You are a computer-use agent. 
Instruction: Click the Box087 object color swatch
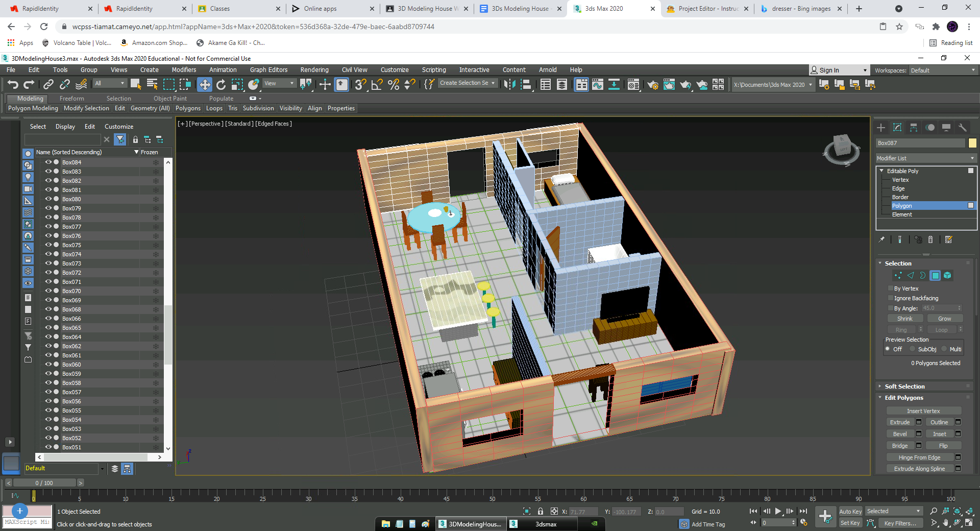[x=972, y=143]
